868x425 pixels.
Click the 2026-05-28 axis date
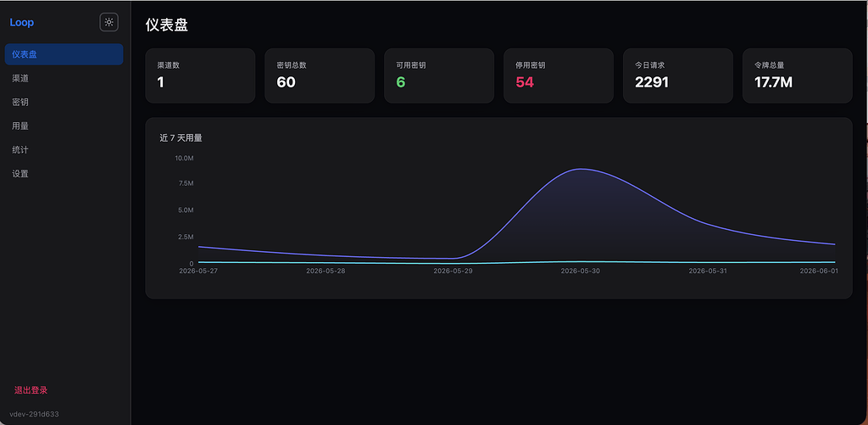pyautogui.click(x=325, y=271)
